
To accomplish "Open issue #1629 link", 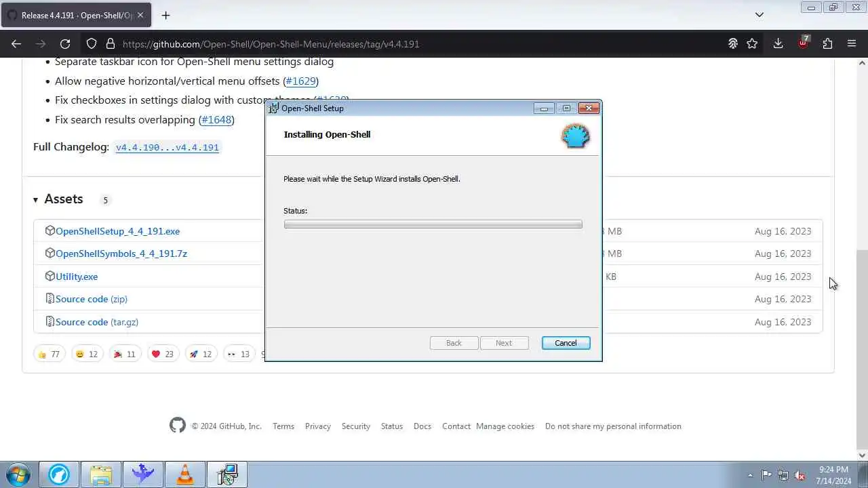I will (x=300, y=81).
